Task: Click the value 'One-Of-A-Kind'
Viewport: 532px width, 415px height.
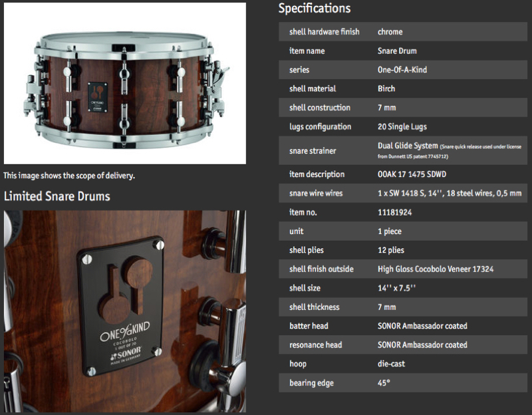Action: point(402,70)
